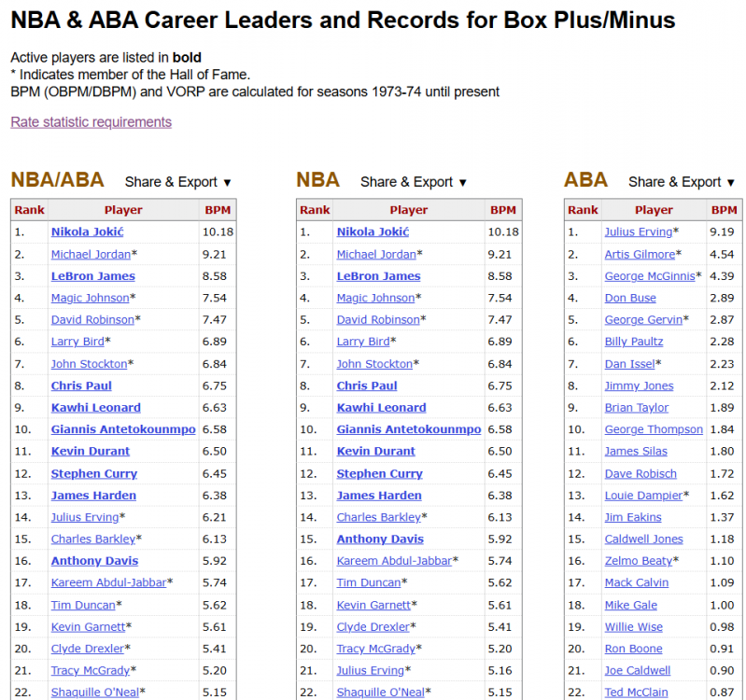
Task: Select Julius Erving in the ABA table
Action: point(638,231)
